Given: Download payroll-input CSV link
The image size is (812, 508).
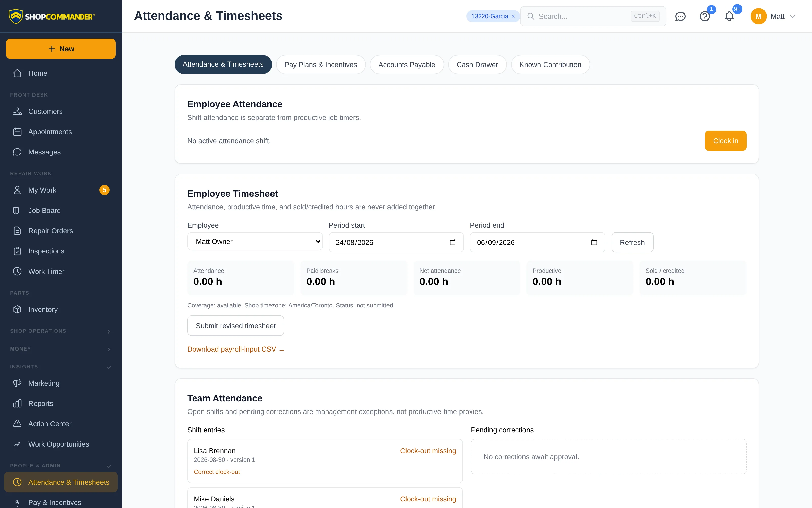Looking at the screenshot, I should tap(236, 350).
